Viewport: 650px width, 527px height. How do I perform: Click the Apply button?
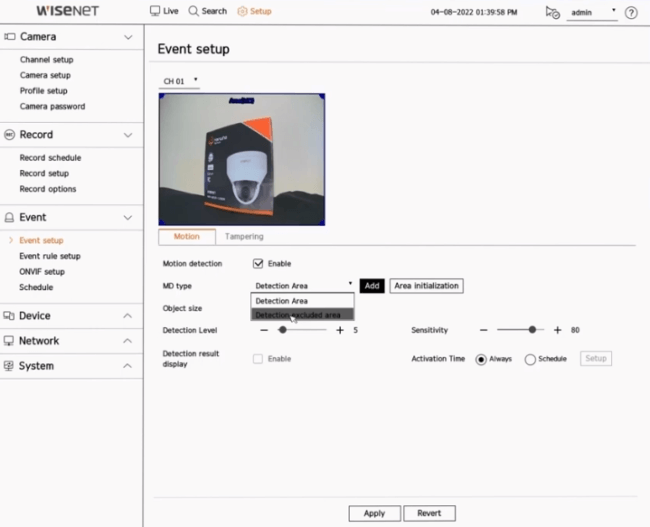pyautogui.click(x=374, y=513)
